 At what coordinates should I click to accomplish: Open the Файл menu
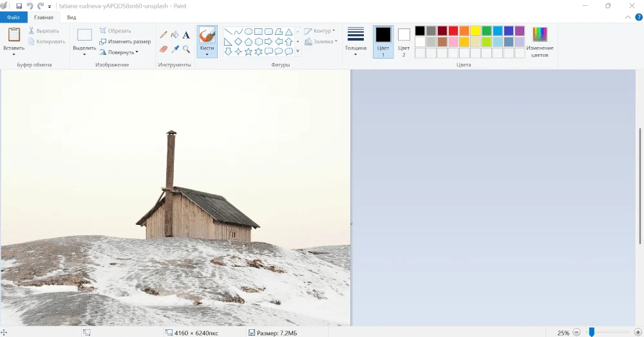[x=14, y=17]
